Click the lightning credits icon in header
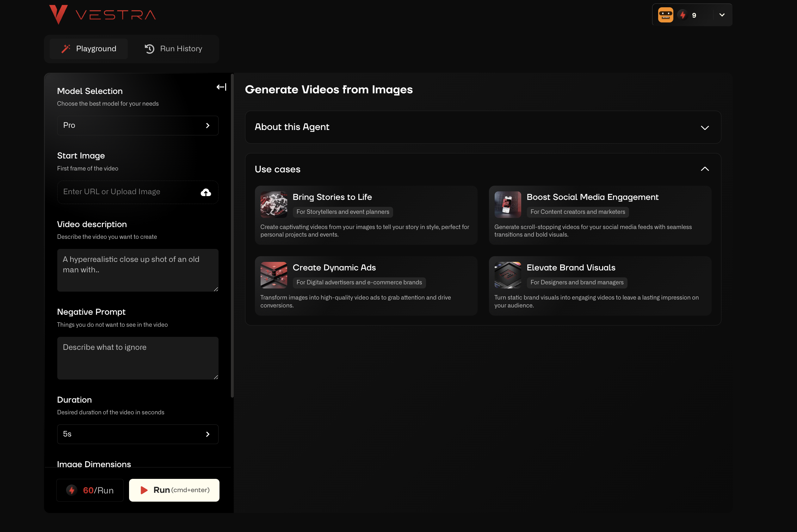Screen dimensions: 797x532 682,15
